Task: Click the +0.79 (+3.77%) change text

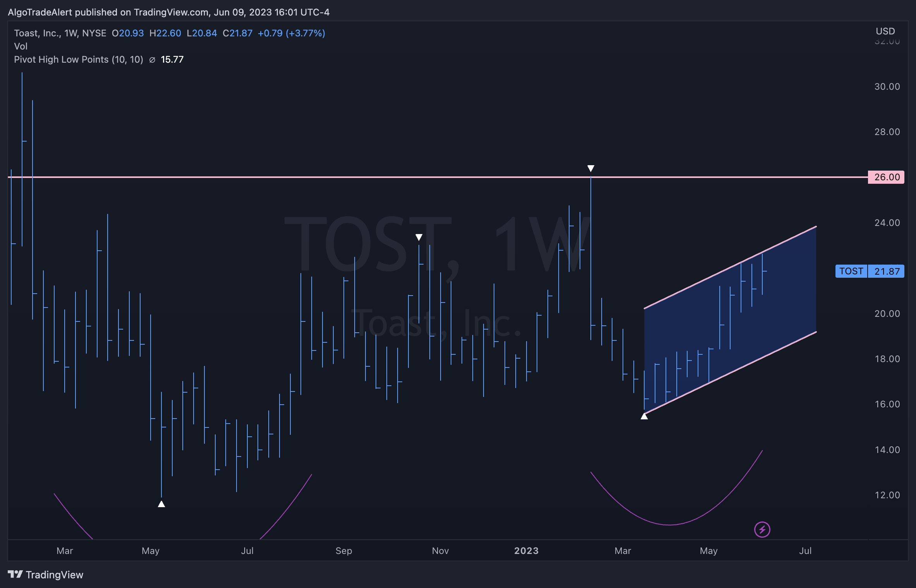Action: coord(292,33)
